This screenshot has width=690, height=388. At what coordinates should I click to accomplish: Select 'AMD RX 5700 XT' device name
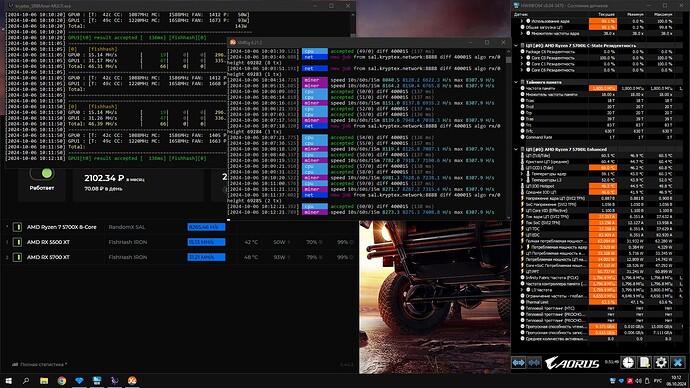point(48,257)
